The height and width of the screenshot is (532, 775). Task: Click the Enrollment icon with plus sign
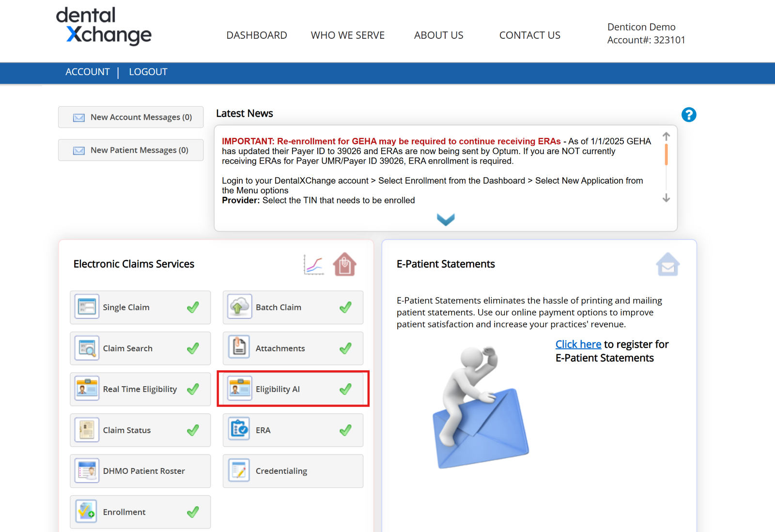point(87,511)
